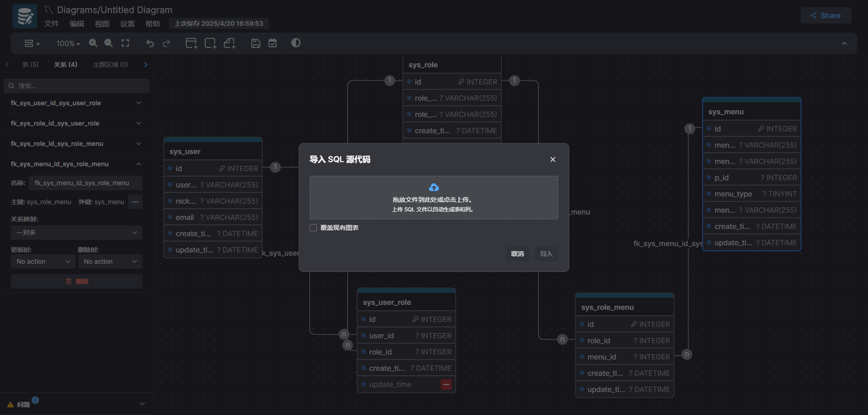Click the fit-to-screen fullscreen icon

(125, 43)
